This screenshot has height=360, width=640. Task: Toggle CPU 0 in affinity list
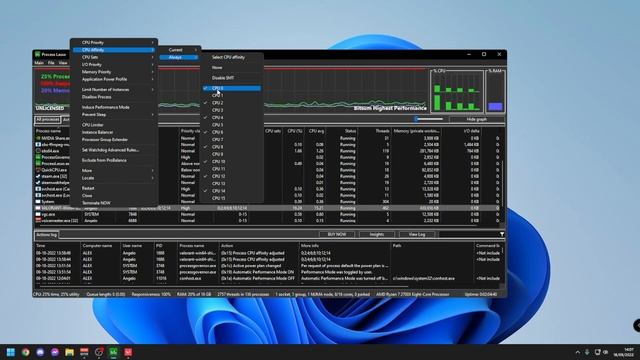pos(231,88)
